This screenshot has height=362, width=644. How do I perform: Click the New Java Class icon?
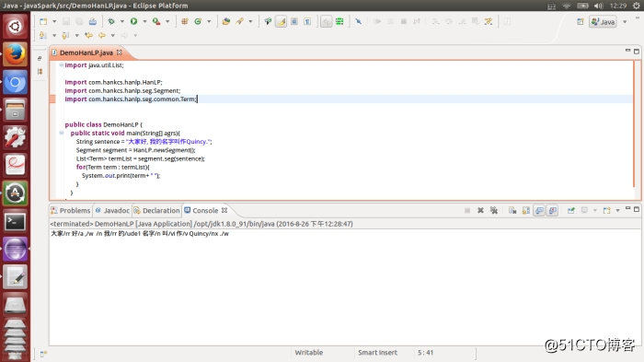point(198,21)
